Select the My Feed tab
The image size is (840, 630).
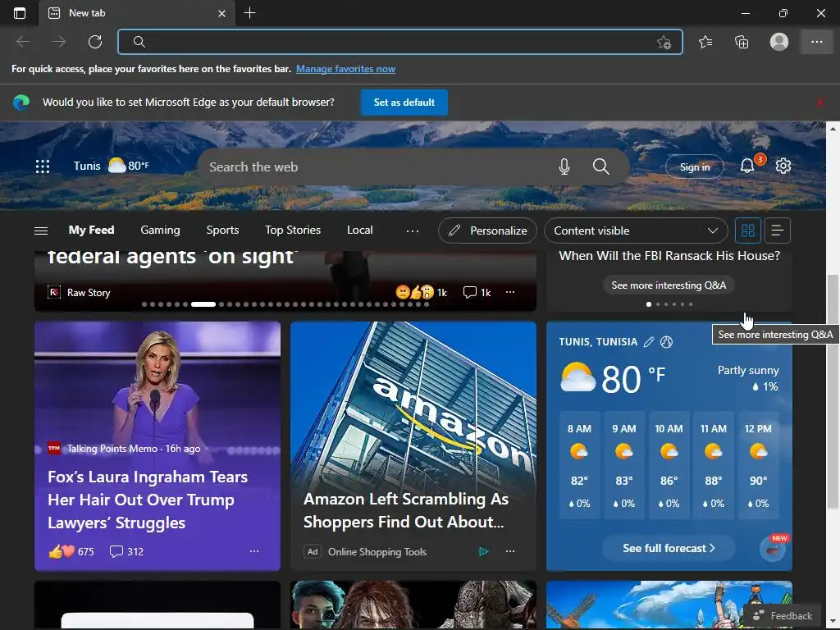tap(92, 230)
